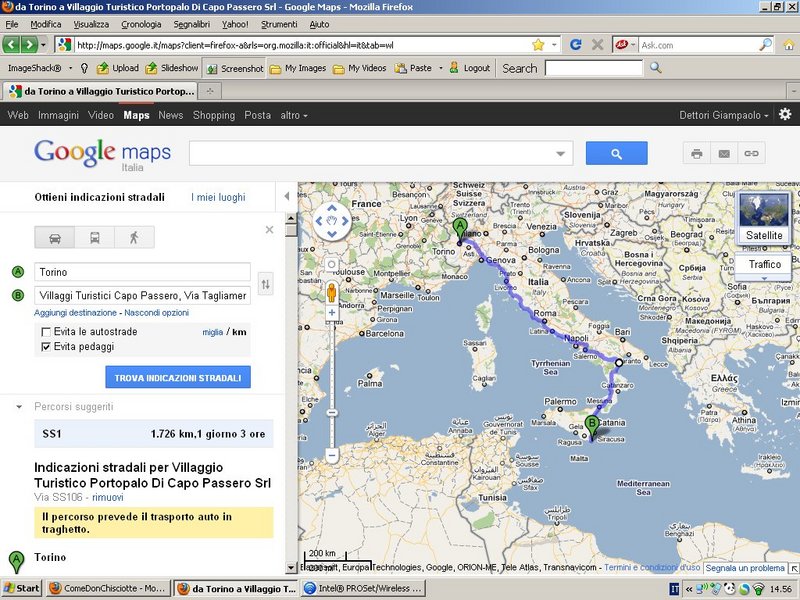Click Segnala un problema link
The width and height of the screenshot is (800, 600).
click(745, 568)
